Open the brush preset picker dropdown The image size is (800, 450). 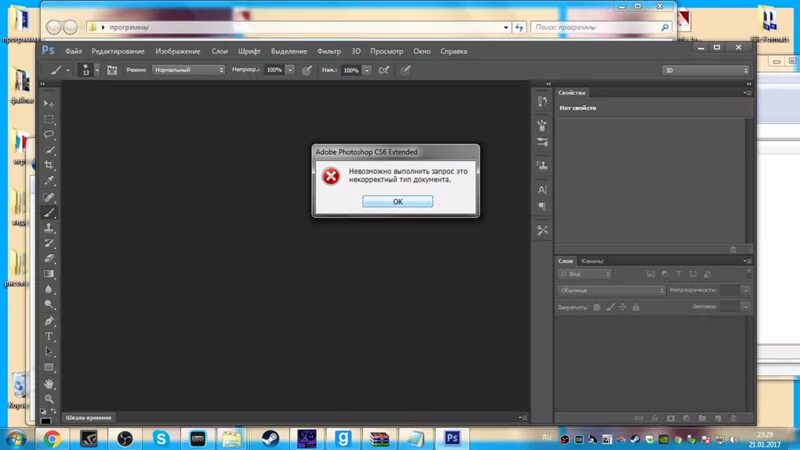click(x=97, y=70)
